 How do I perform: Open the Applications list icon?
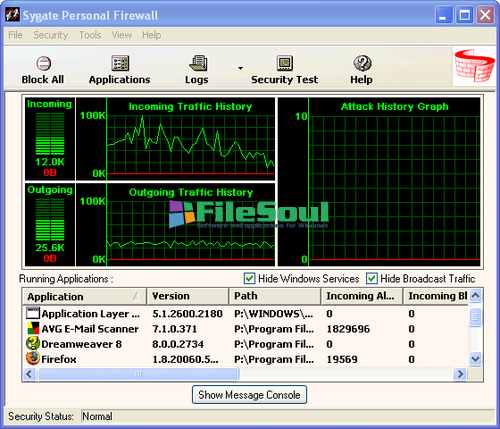[120, 63]
